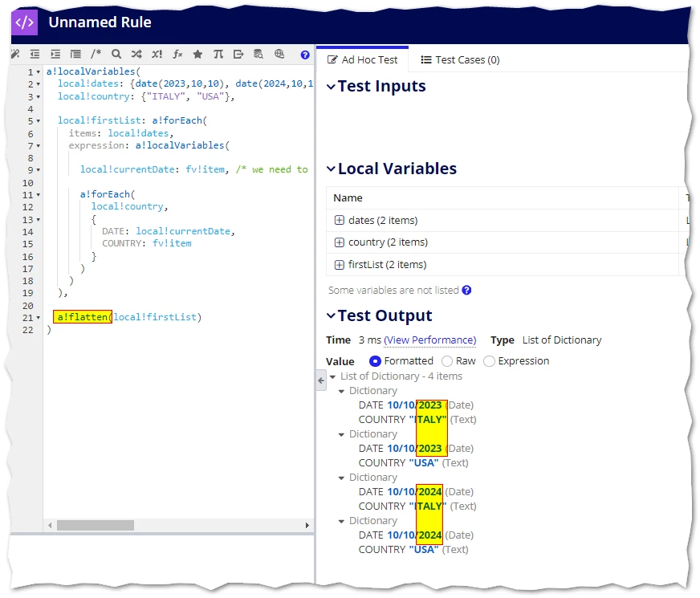The height and width of the screenshot is (598, 700).
Task: Click the indent icon in toolbar
Action: click(55, 54)
